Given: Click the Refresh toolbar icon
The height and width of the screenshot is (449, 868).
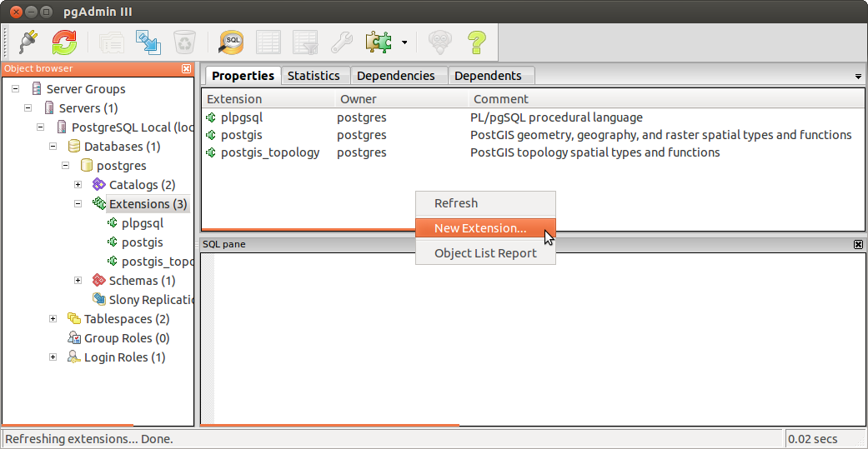Looking at the screenshot, I should 65,42.
